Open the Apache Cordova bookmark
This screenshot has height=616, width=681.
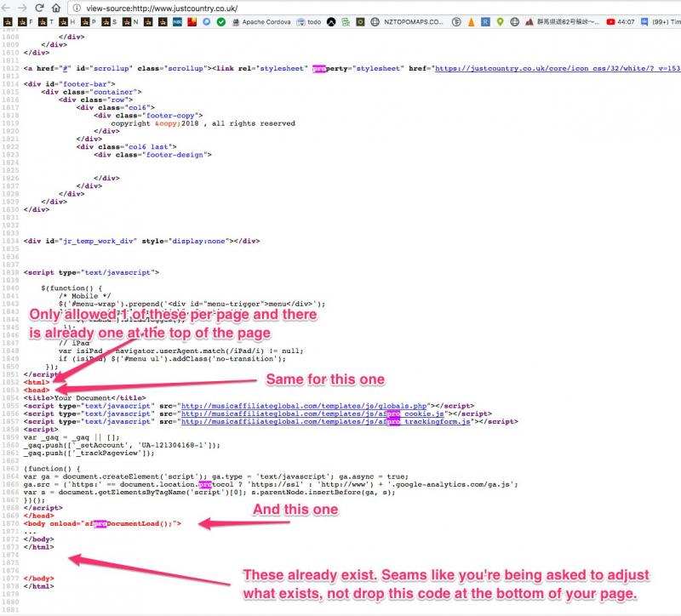tap(261, 22)
